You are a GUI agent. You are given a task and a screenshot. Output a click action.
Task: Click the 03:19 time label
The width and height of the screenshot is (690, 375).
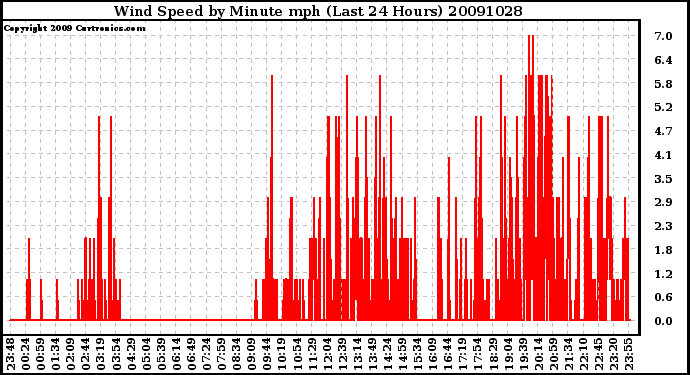pyautogui.click(x=101, y=354)
